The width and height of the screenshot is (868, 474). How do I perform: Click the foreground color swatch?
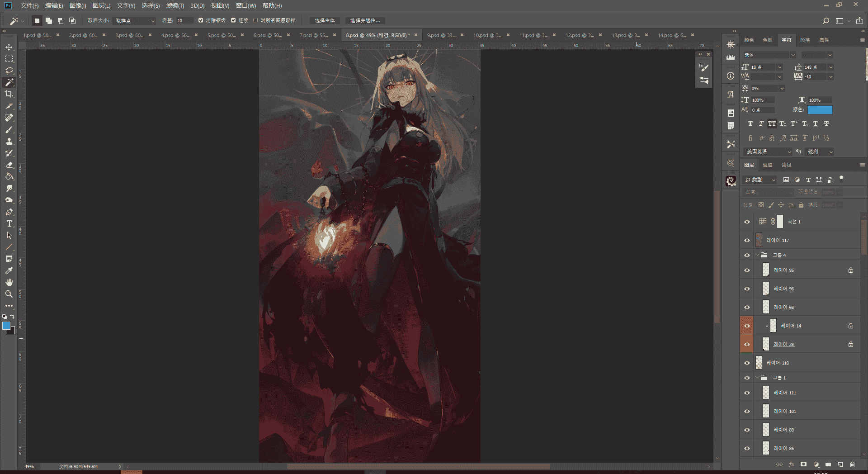click(x=6, y=326)
